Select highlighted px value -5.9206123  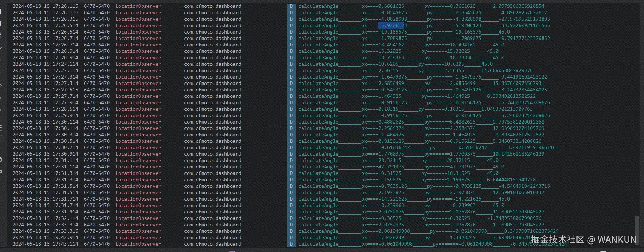[393, 25]
